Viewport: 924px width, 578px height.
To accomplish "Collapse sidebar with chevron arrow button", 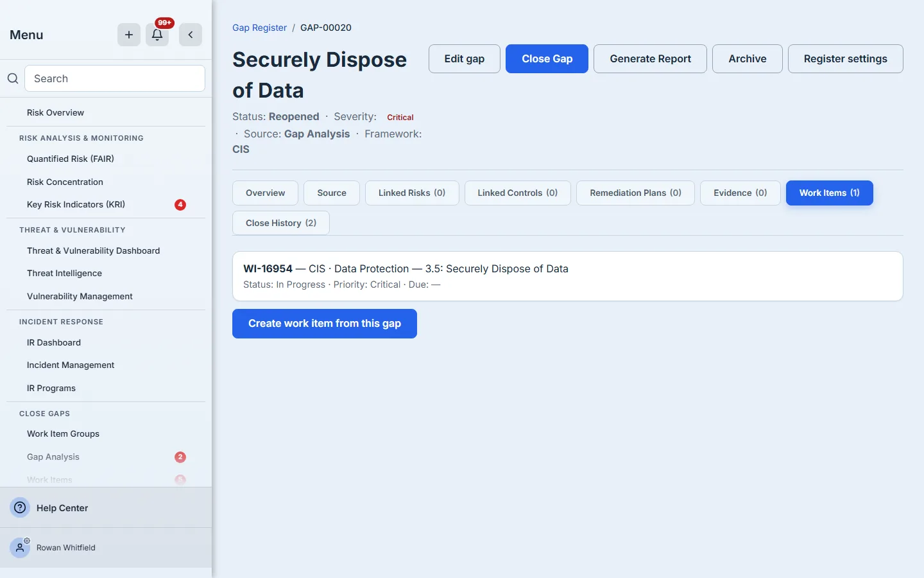I will point(191,35).
